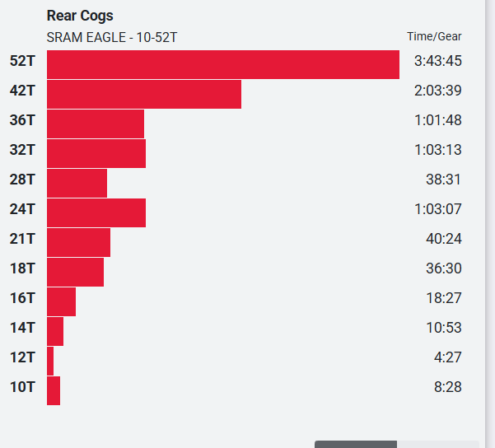Click the small 12T bar

pos(50,361)
